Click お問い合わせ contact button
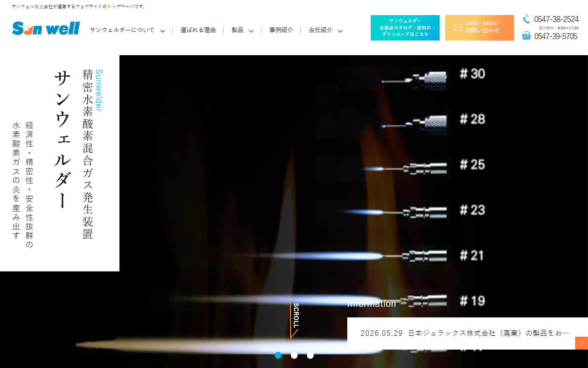This screenshot has height=368, width=588. coord(480,28)
